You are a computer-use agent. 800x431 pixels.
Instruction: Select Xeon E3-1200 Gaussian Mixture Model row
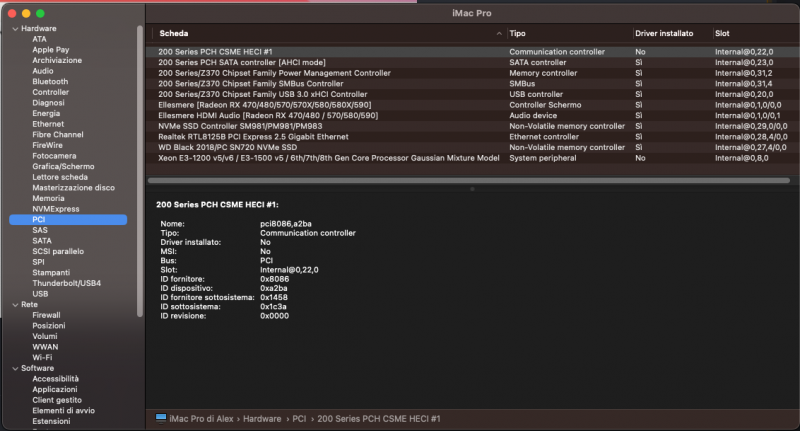[472, 158]
